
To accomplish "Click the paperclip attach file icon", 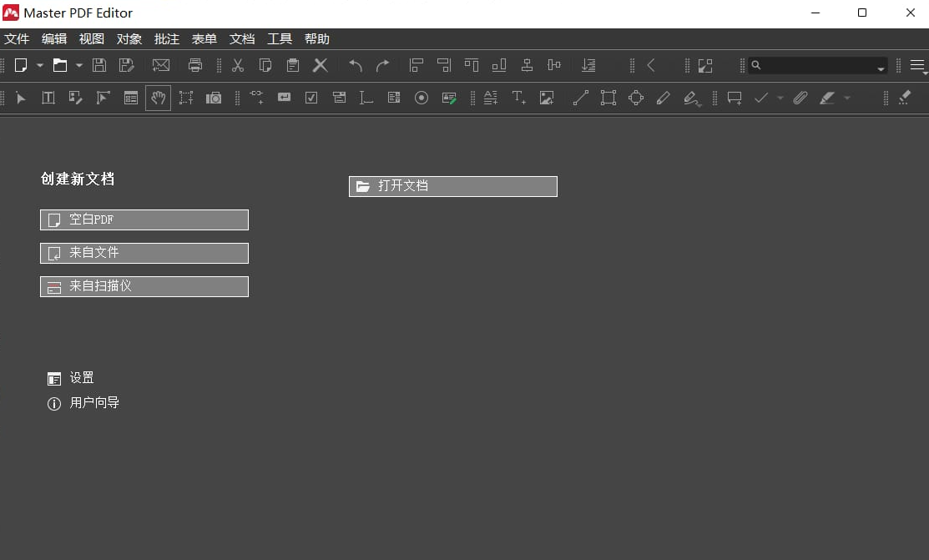I will coord(800,98).
